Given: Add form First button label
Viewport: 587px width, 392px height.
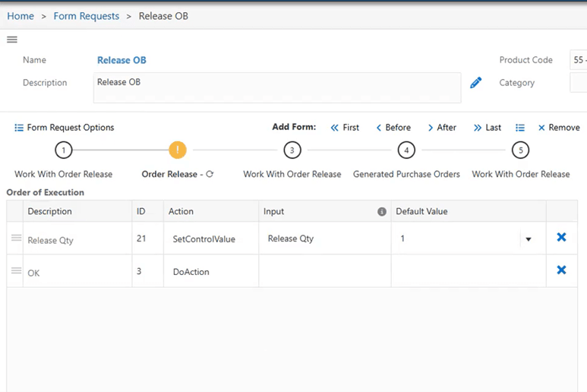Looking at the screenshot, I should click(x=351, y=128).
